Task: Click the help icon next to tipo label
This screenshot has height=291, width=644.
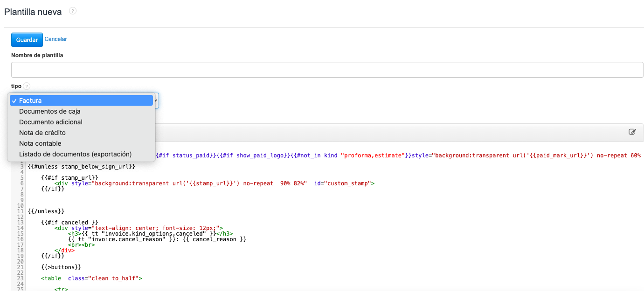Action: pos(27,86)
